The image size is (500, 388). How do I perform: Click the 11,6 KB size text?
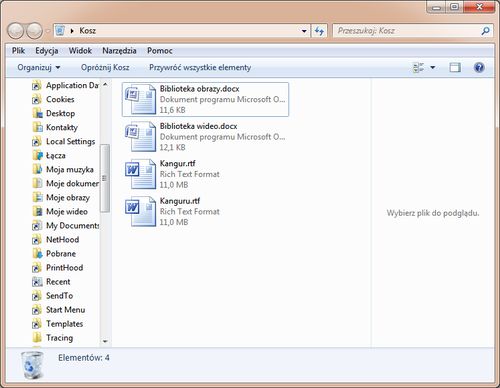[172, 110]
